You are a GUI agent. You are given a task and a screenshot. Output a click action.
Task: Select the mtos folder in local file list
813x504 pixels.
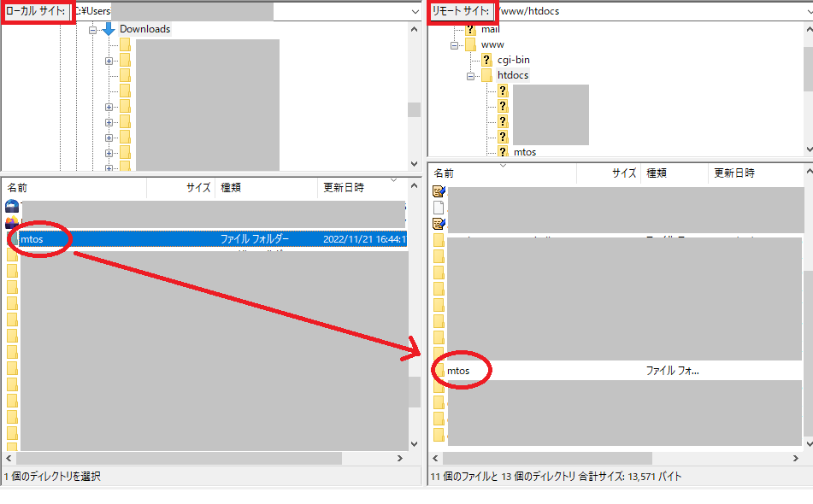pyautogui.click(x=32, y=239)
